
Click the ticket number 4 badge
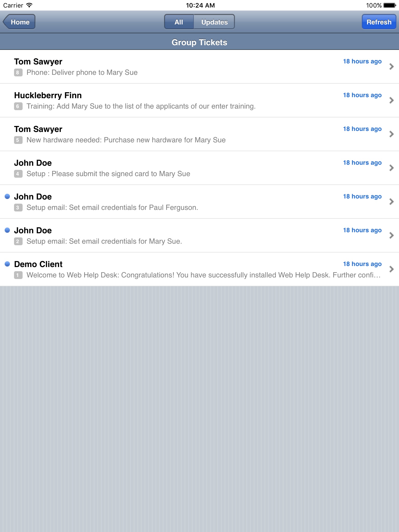18,174
